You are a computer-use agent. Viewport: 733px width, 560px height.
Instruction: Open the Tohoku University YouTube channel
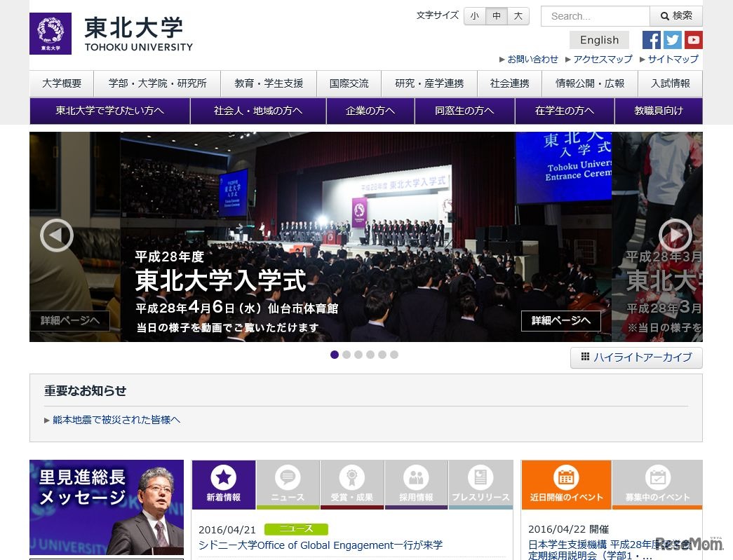tap(694, 40)
